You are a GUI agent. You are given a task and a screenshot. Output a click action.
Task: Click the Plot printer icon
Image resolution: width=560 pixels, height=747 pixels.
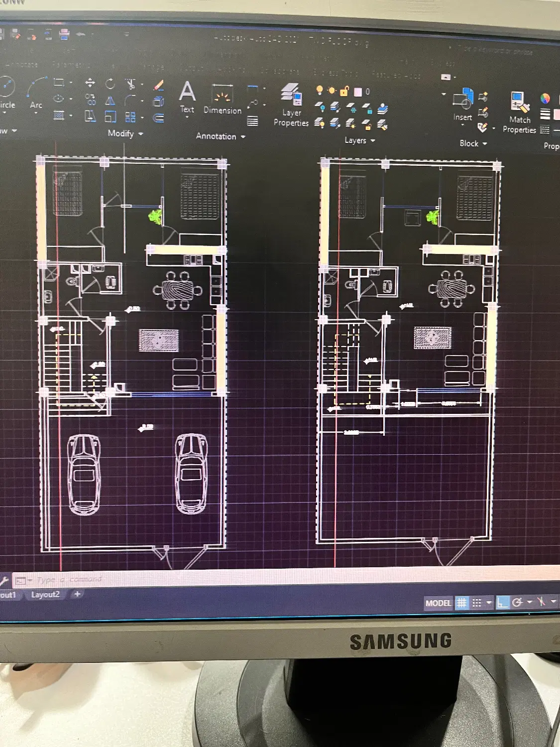click(x=64, y=34)
